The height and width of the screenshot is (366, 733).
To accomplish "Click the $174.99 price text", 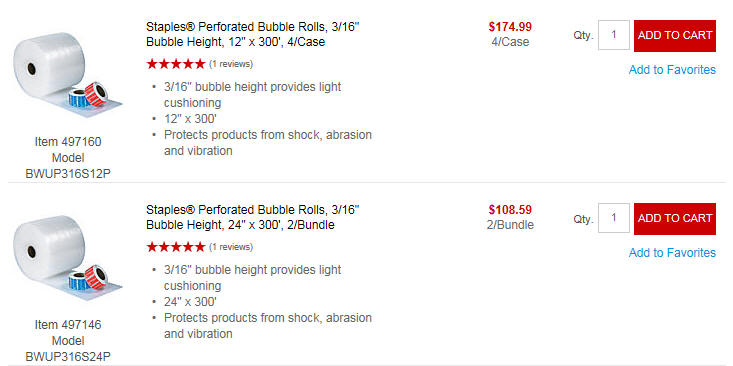I will [510, 27].
